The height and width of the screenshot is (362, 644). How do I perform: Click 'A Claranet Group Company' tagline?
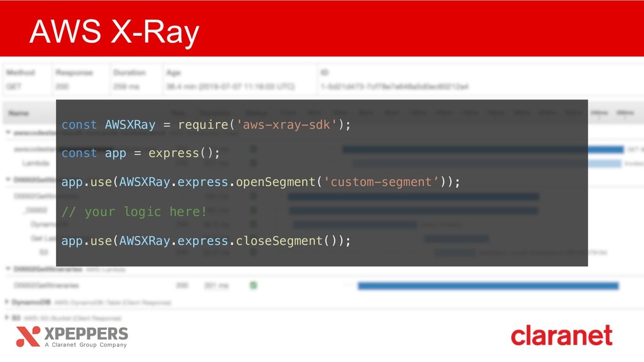click(86, 345)
